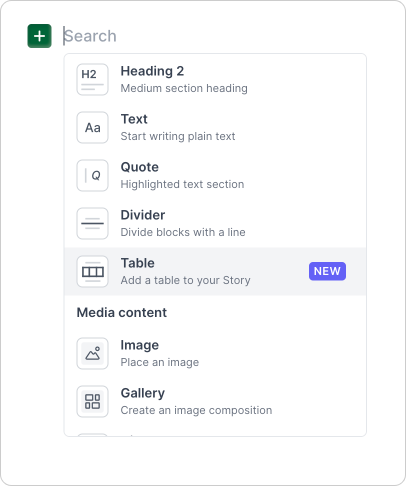Select the Image title label
The height and width of the screenshot is (486, 406).
click(x=140, y=345)
